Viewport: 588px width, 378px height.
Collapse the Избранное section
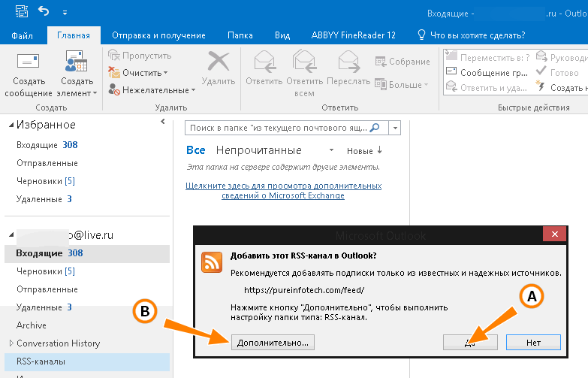click(11, 125)
